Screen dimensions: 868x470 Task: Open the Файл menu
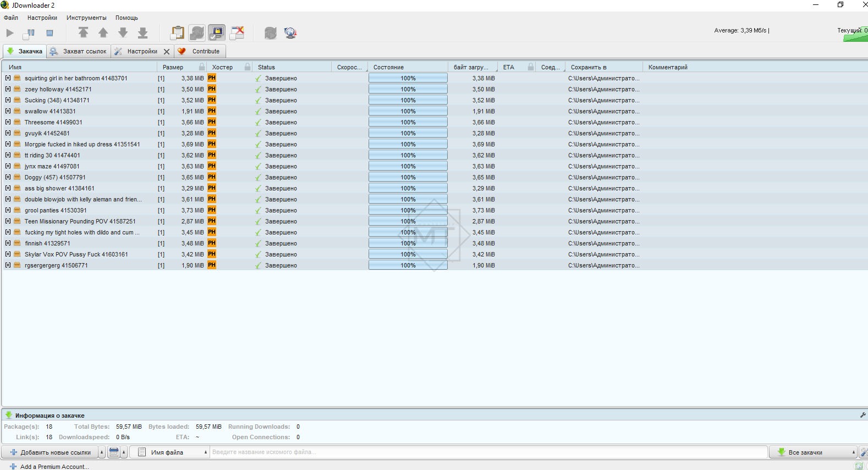[11, 18]
